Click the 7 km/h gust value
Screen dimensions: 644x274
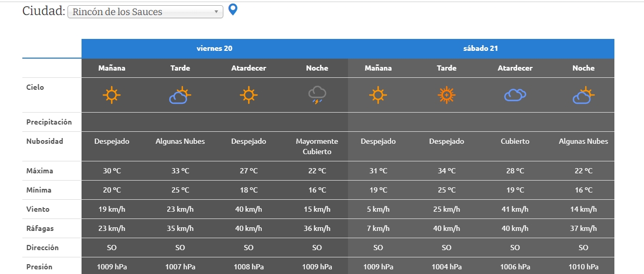(x=378, y=228)
